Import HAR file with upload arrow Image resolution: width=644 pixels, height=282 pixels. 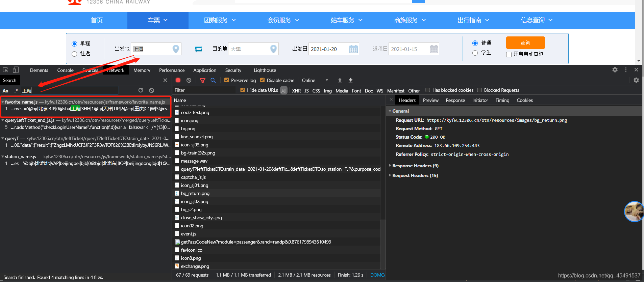tap(340, 80)
